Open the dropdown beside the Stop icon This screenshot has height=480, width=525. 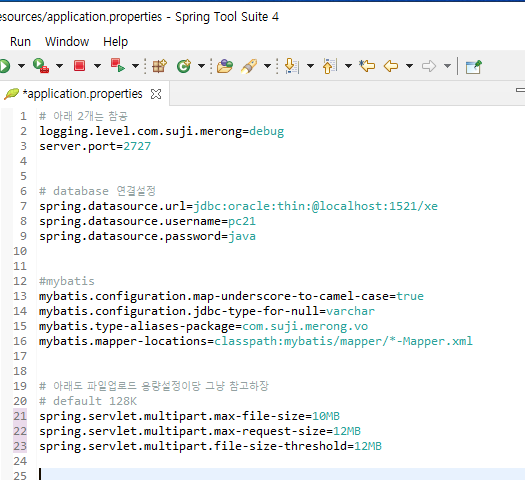[x=97, y=66]
